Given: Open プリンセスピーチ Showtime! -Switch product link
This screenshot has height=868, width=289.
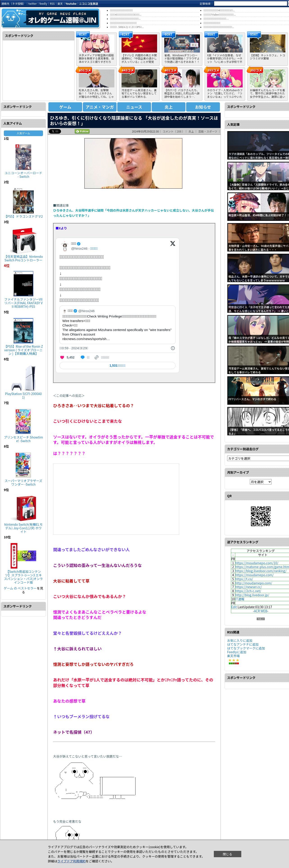Looking at the screenshot, I should click(23, 439).
